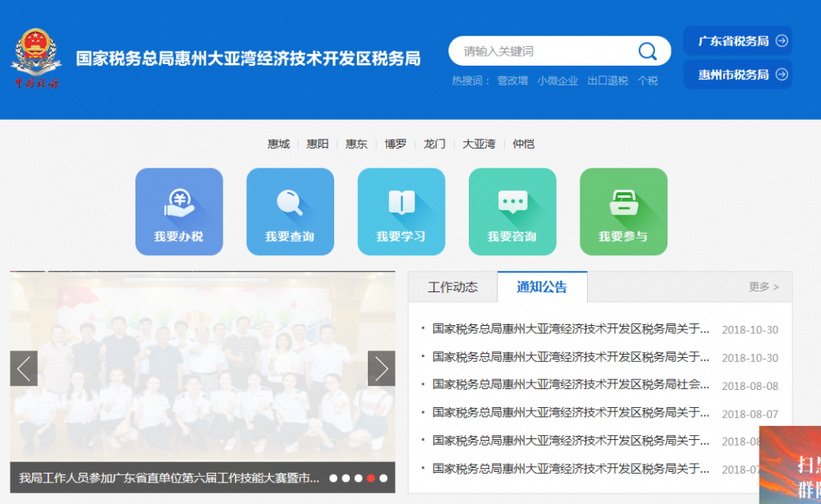Advance carousel with right arrow
821x504 pixels.
pyautogui.click(x=381, y=369)
